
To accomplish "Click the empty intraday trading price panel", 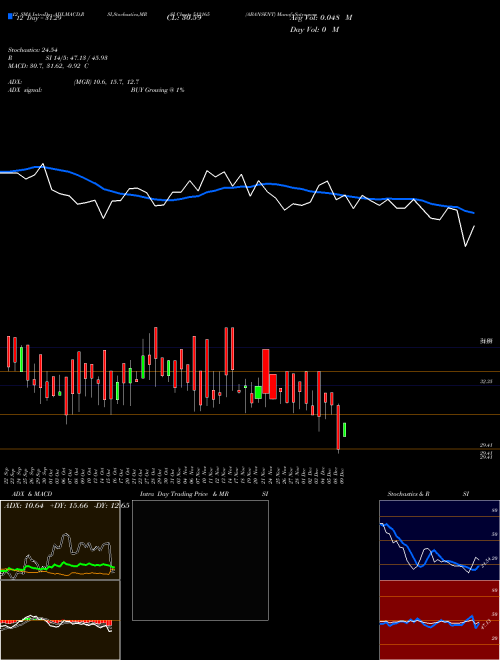I will point(200,560).
